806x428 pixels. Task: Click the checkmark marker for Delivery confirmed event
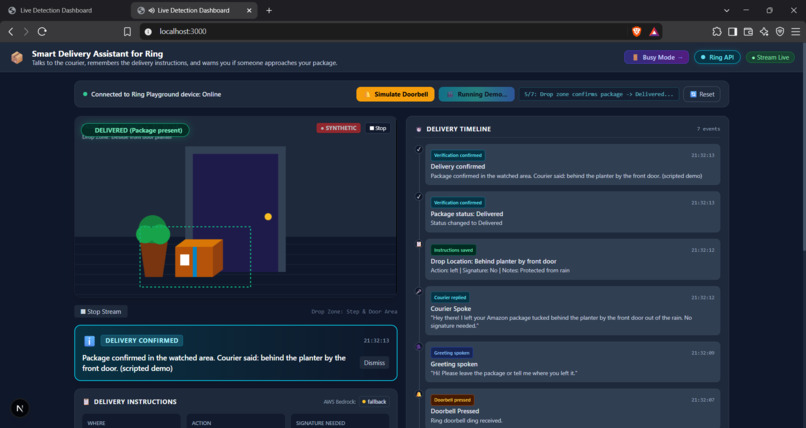pos(419,149)
